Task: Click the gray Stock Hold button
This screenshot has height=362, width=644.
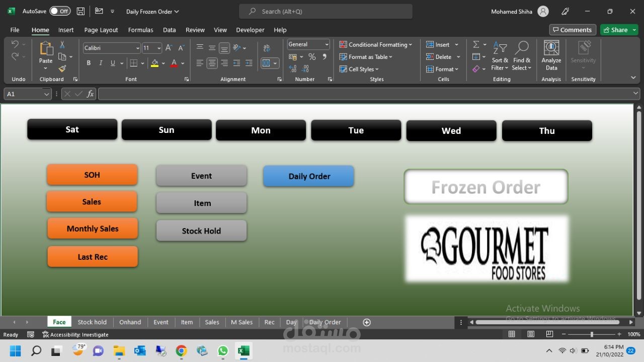Action: pos(201,231)
